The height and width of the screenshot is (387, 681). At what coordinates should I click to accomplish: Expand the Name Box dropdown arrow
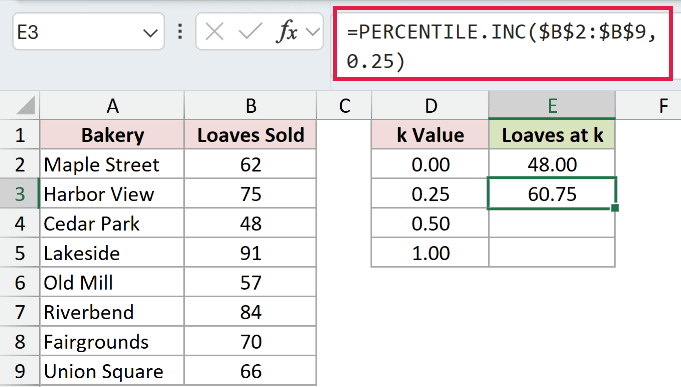pos(150,33)
